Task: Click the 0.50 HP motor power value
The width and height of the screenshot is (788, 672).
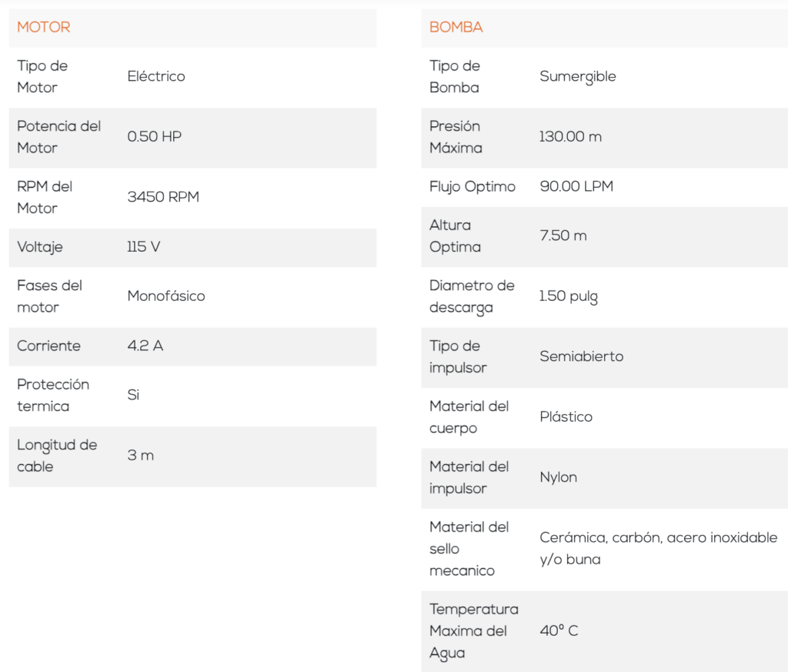Action: click(155, 137)
